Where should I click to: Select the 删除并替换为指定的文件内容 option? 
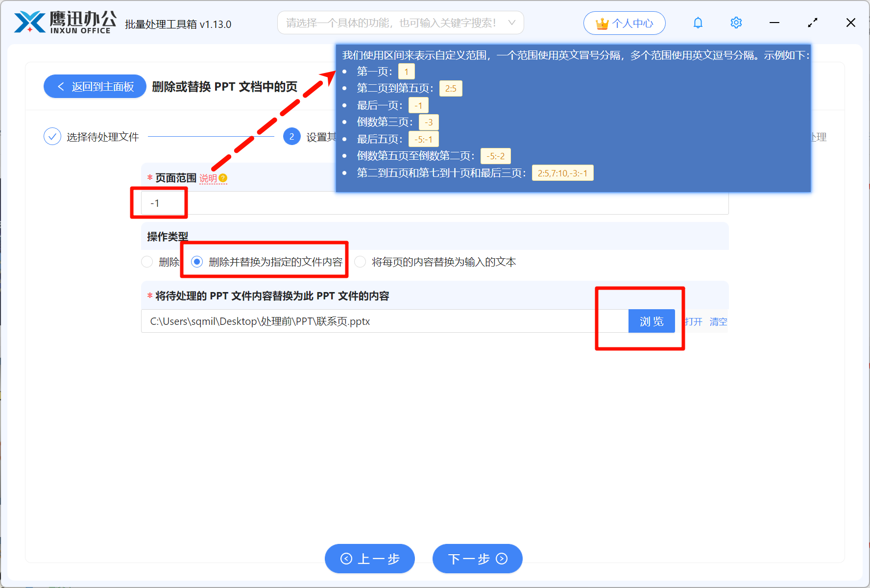point(197,262)
